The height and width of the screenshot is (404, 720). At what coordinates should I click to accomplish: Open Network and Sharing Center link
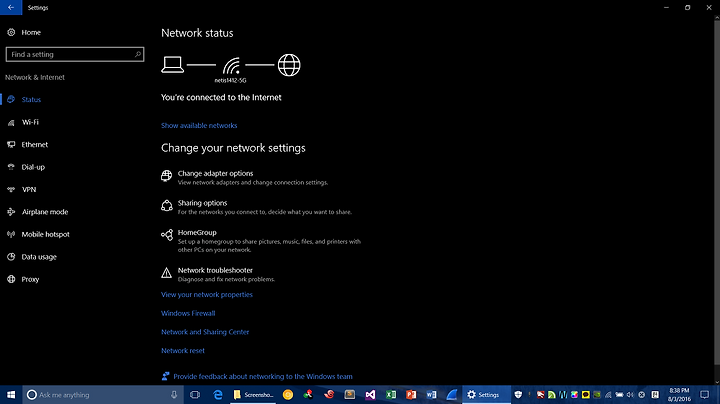pyautogui.click(x=205, y=332)
